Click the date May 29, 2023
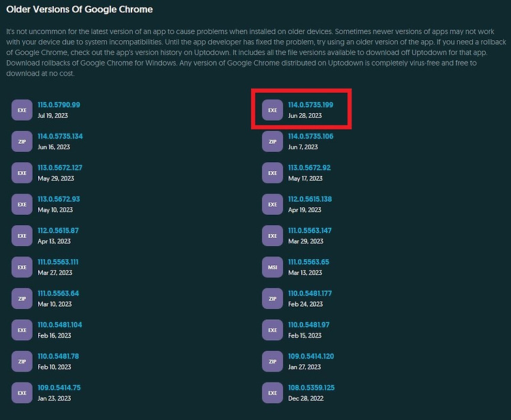The image size is (511, 420). tap(56, 179)
